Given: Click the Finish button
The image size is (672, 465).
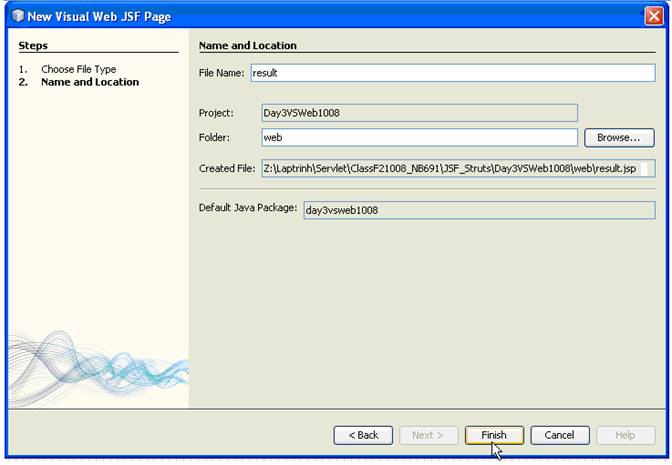Looking at the screenshot, I should point(494,435).
